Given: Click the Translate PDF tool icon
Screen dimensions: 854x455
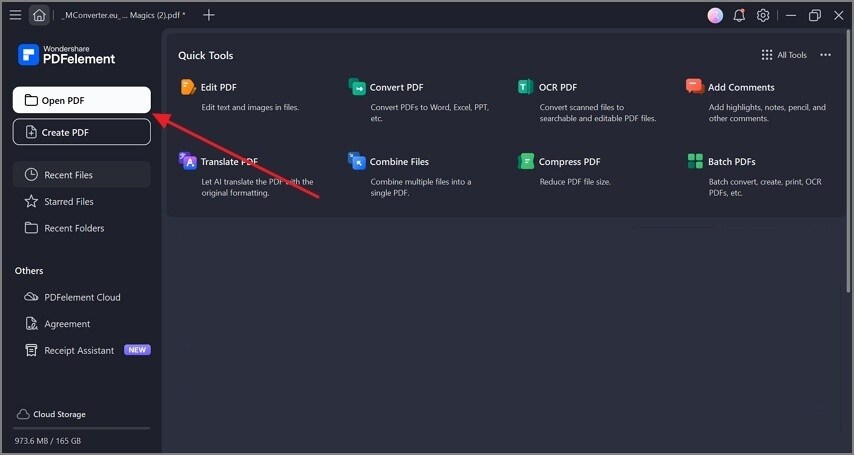Looking at the screenshot, I should click(x=188, y=161).
